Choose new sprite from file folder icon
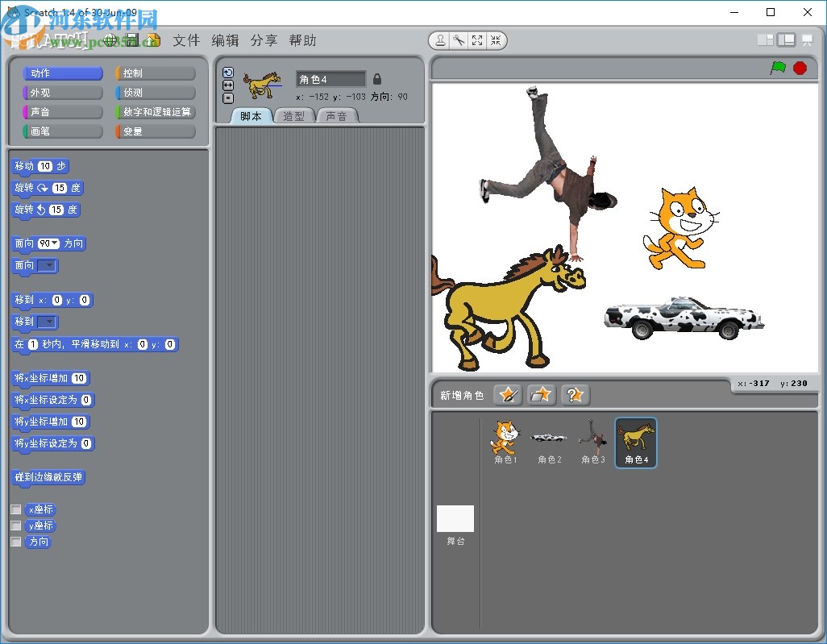 point(542,395)
